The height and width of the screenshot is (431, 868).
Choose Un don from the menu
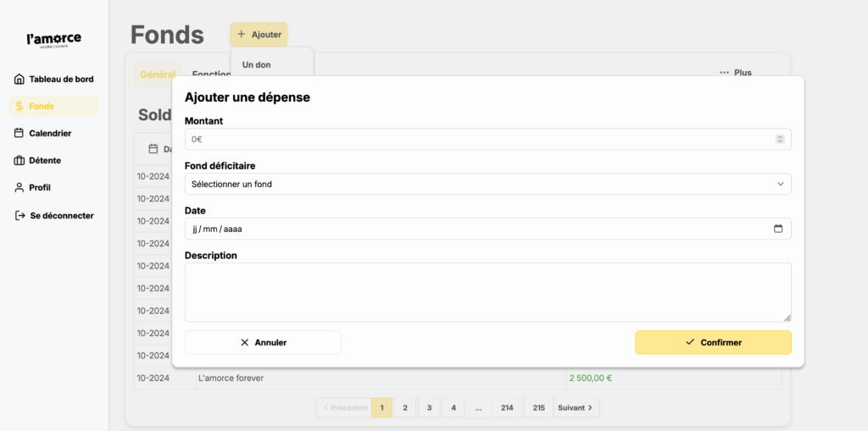257,65
